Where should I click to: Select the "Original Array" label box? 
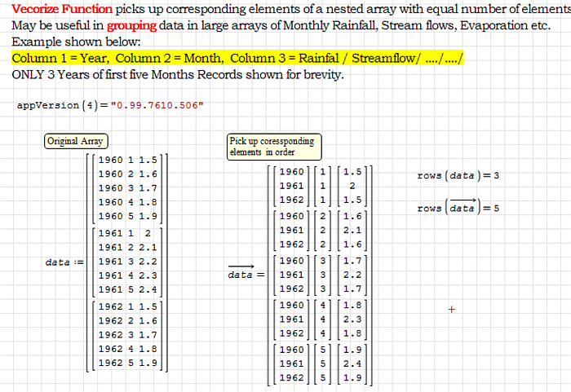[75, 141]
